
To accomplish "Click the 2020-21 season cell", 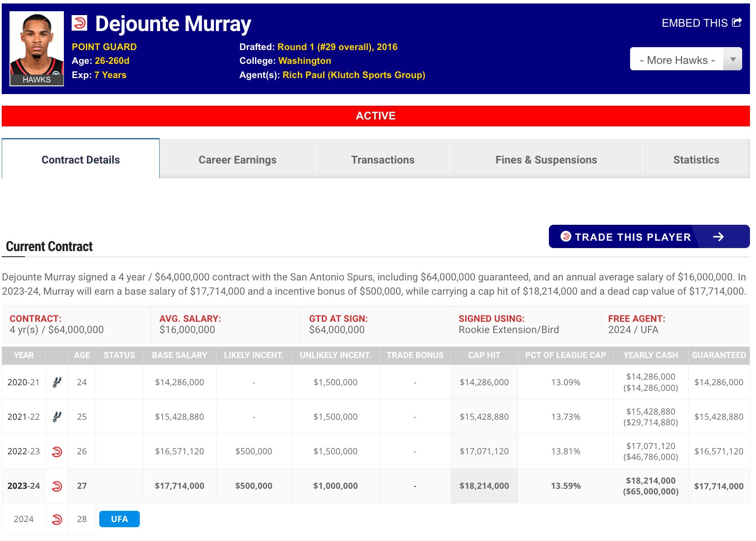I will [24, 382].
